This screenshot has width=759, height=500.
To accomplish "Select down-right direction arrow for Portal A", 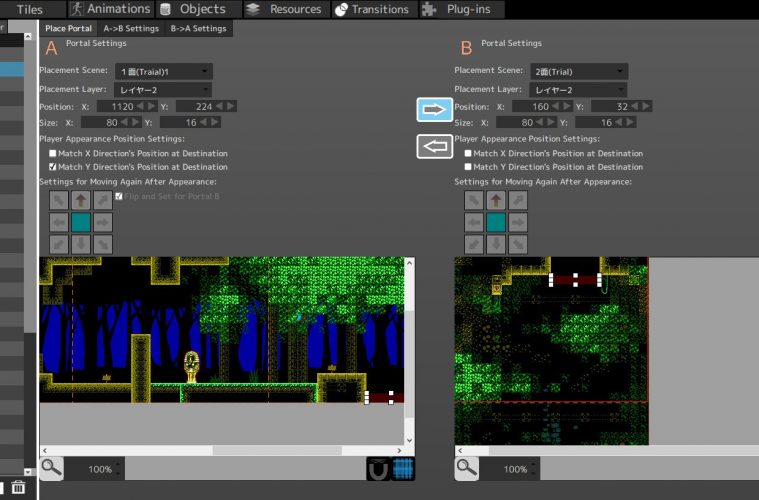I will click(x=103, y=244).
